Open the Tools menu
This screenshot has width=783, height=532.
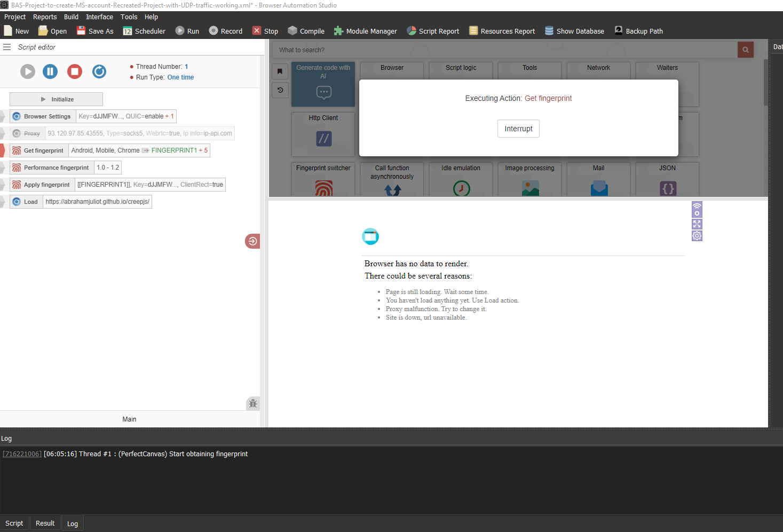point(129,17)
